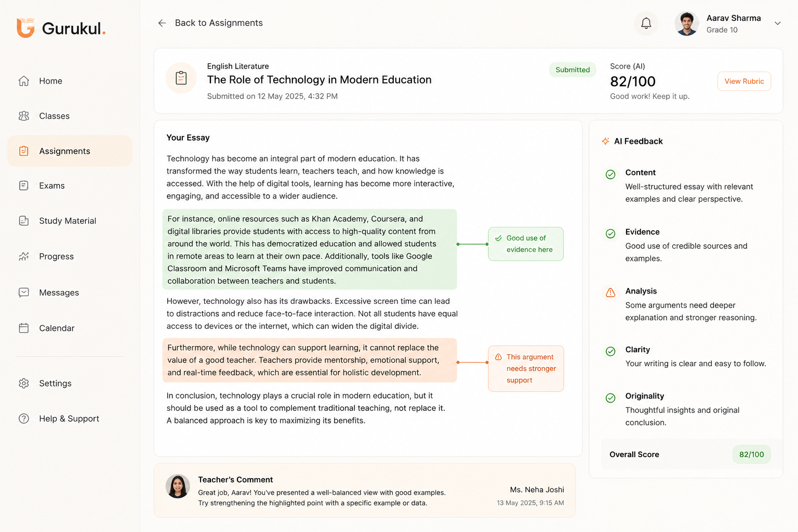The image size is (798, 532).
Task: Click the Messages chat icon
Action: [24, 292]
